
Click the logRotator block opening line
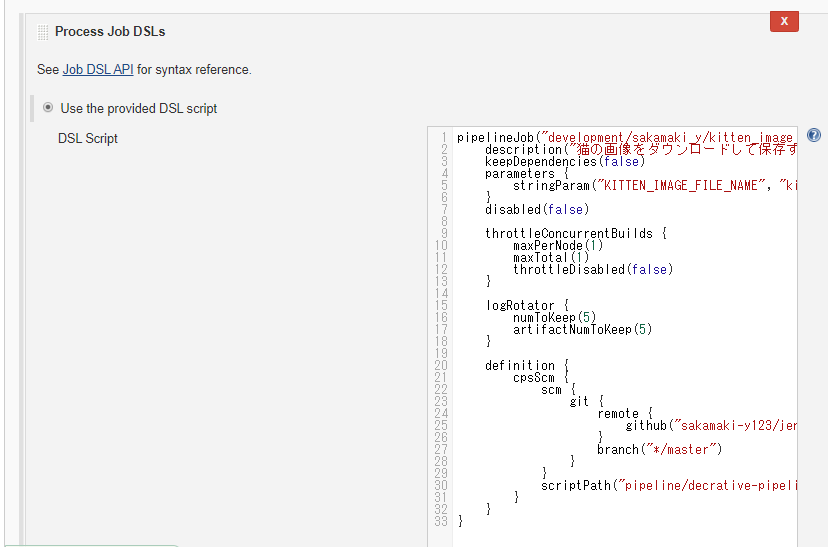[x=527, y=306]
